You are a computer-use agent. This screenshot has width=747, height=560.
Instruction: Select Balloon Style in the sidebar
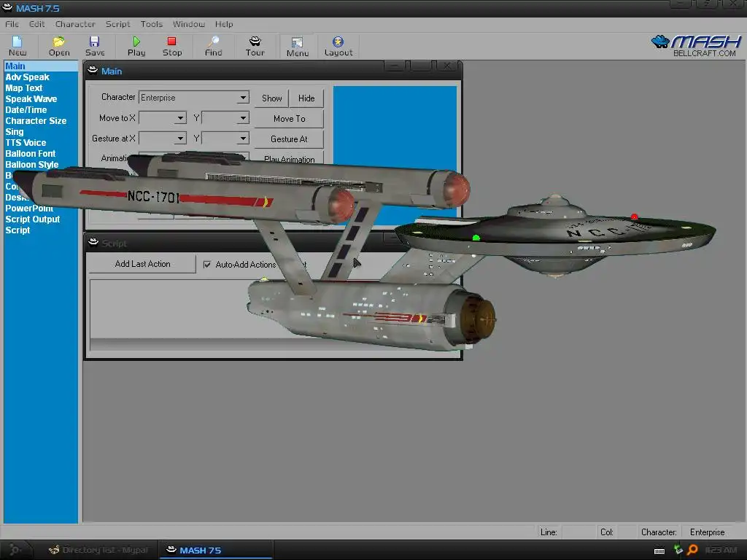click(x=32, y=165)
